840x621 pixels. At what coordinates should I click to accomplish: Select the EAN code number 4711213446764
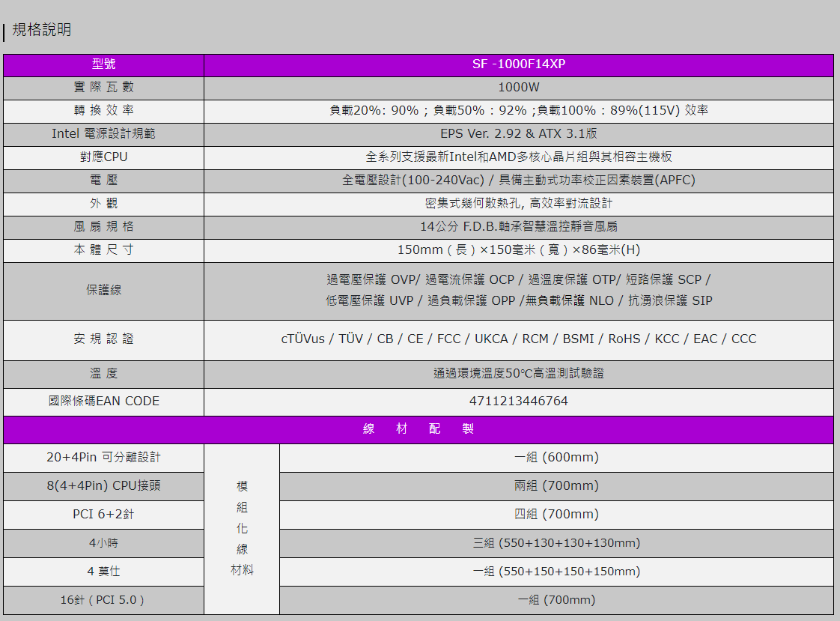(x=518, y=402)
